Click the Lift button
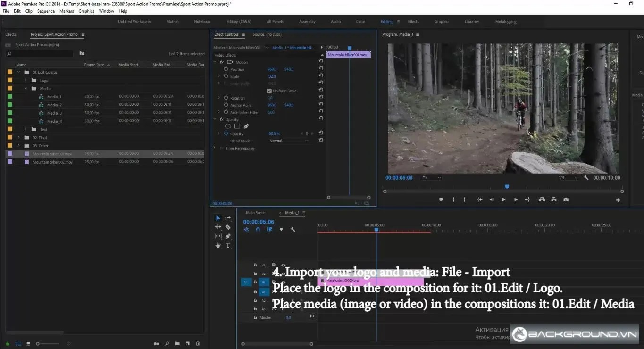 click(542, 199)
